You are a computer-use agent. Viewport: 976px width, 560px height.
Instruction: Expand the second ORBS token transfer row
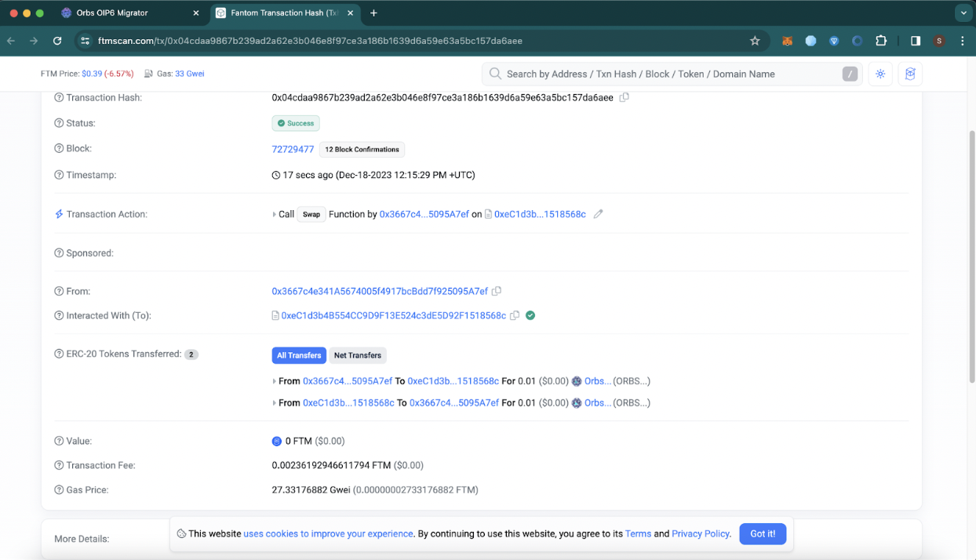[275, 403]
